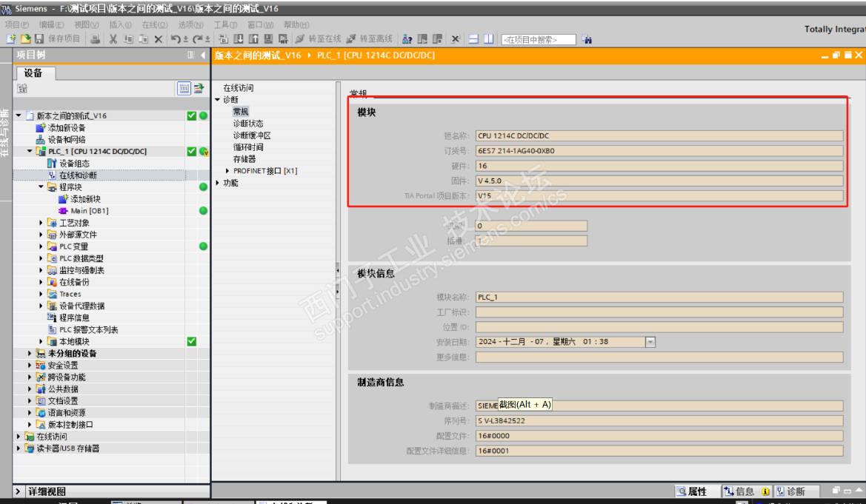This screenshot has width=866, height=504.
Task: Click the redo arrow icon
Action: [199, 38]
